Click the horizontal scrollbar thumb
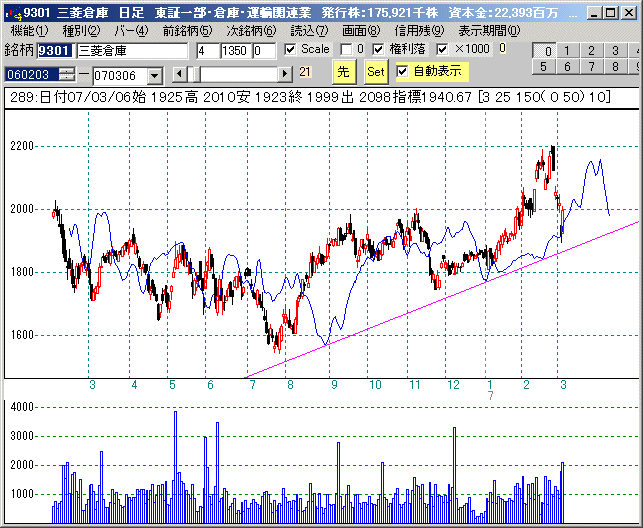The width and height of the screenshot is (643, 528). pos(195,73)
